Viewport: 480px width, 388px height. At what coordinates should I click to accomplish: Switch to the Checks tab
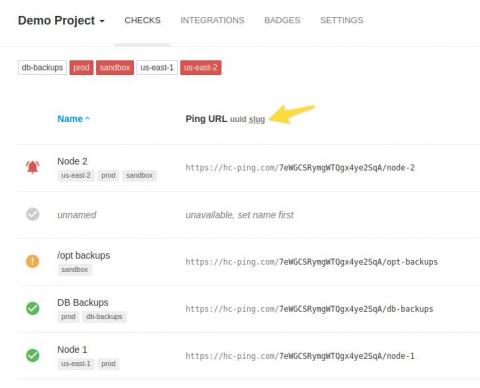click(142, 20)
